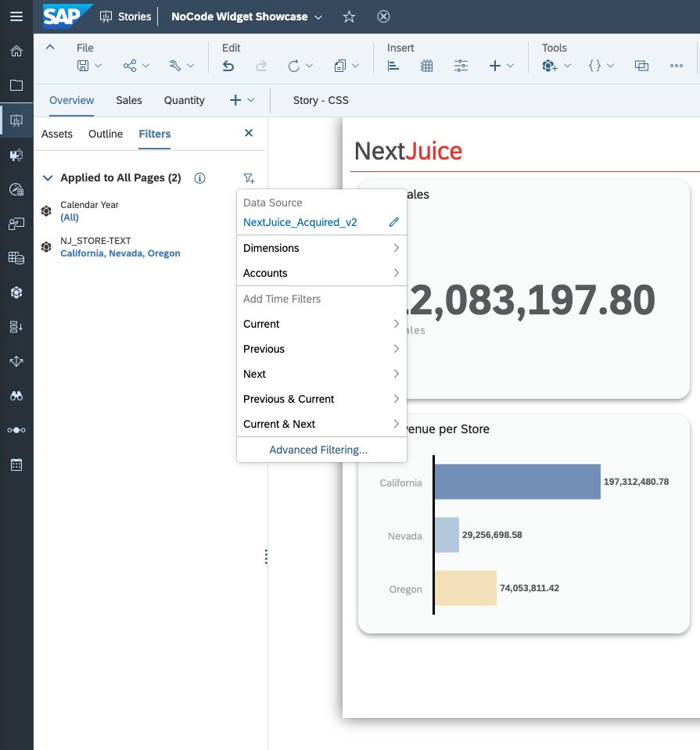Open Search with binoculars icon in sidebar
The width and height of the screenshot is (700, 750).
pyautogui.click(x=16, y=396)
